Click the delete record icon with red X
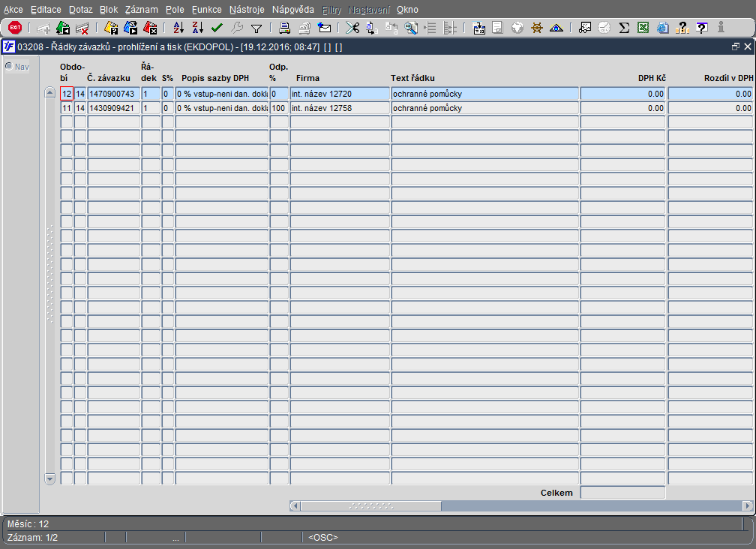The image size is (756, 549). coord(82,28)
